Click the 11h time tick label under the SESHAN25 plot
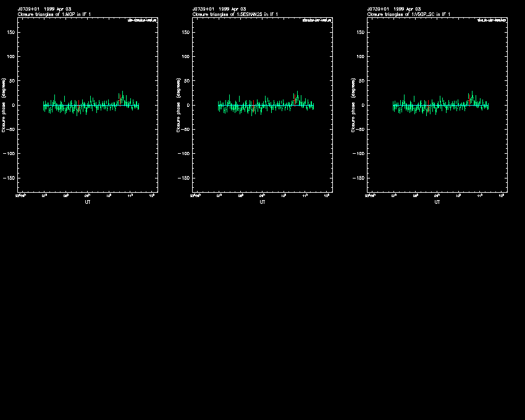 [305, 196]
